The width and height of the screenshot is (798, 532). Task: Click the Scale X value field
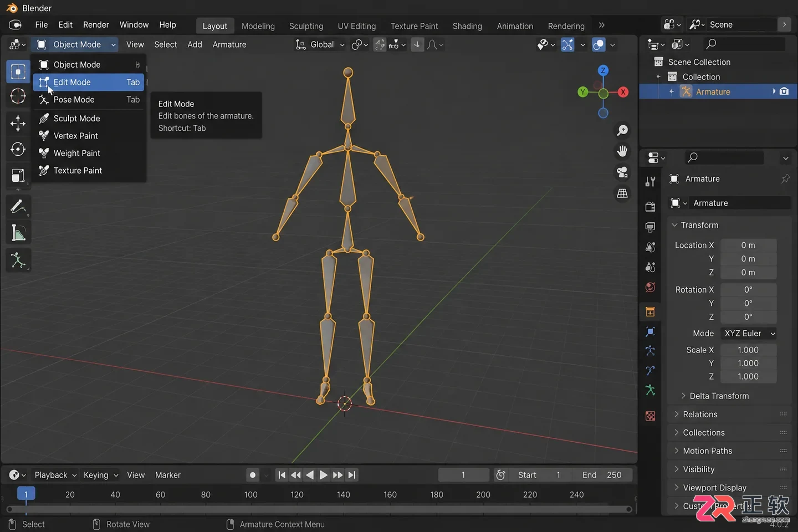(748, 350)
